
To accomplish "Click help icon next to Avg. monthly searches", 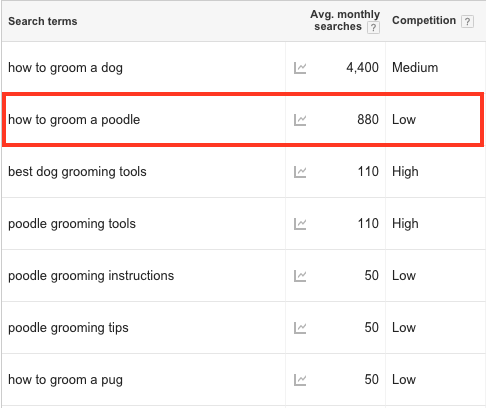I will tap(373, 27).
